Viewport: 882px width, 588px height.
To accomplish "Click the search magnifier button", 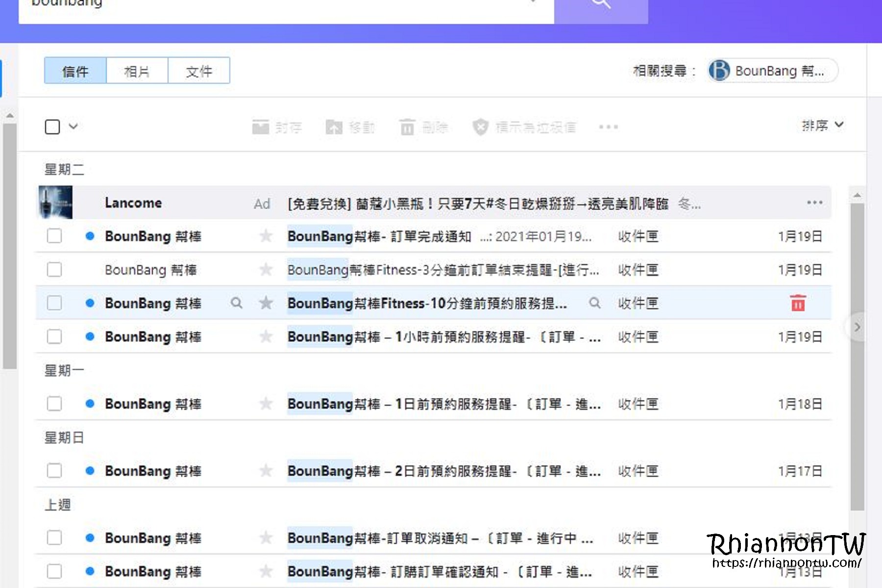I will pyautogui.click(x=601, y=6).
